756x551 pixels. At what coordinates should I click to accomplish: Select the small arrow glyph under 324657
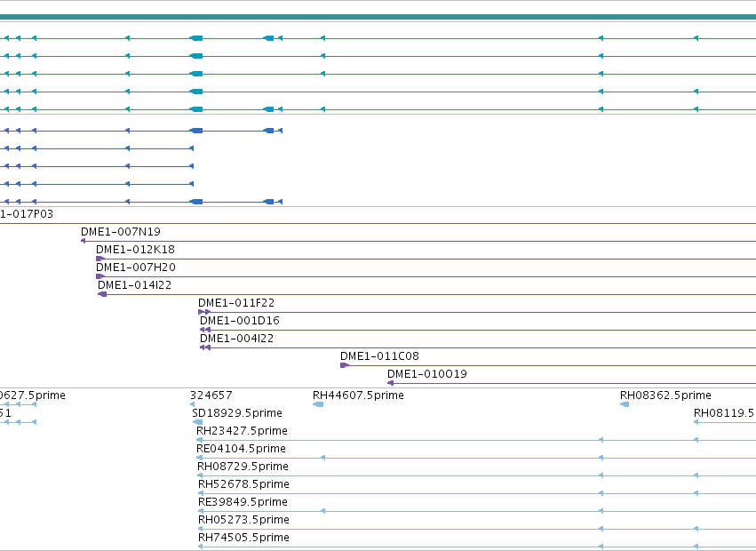[193, 404]
